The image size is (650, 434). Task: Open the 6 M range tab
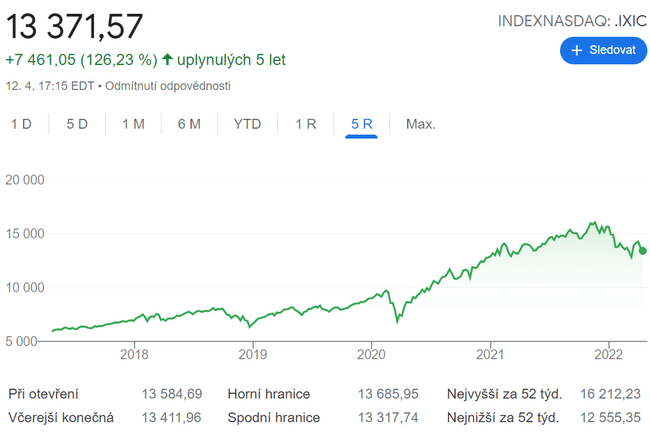pos(189,124)
